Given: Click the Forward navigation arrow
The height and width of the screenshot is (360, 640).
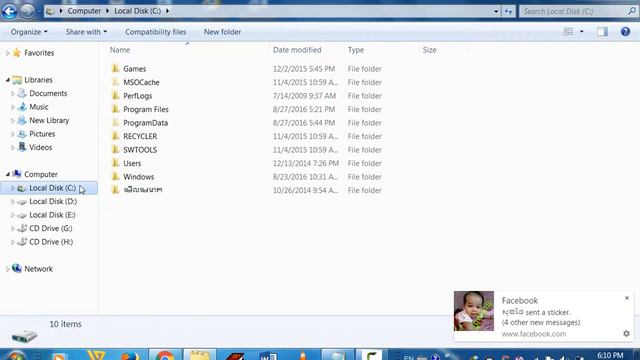Looking at the screenshot, I should (x=27, y=11).
